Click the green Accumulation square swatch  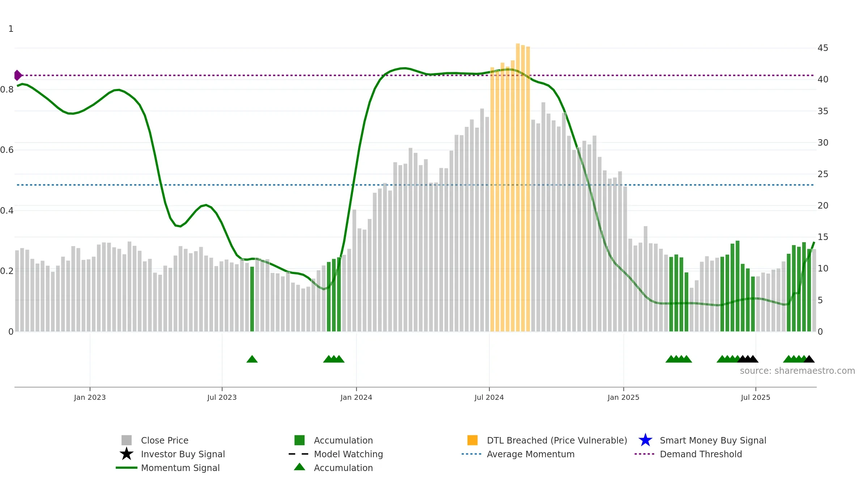299,440
